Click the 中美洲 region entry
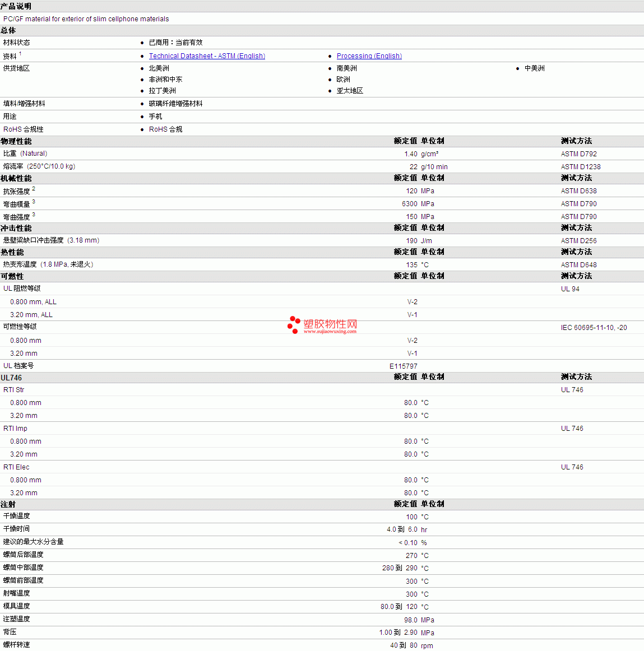 point(534,68)
